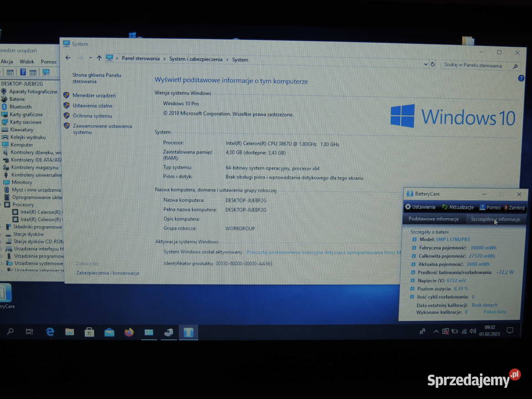Switch to BatteryCare taskbar button
The width and height of the screenshot is (532, 399).
tap(188, 332)
